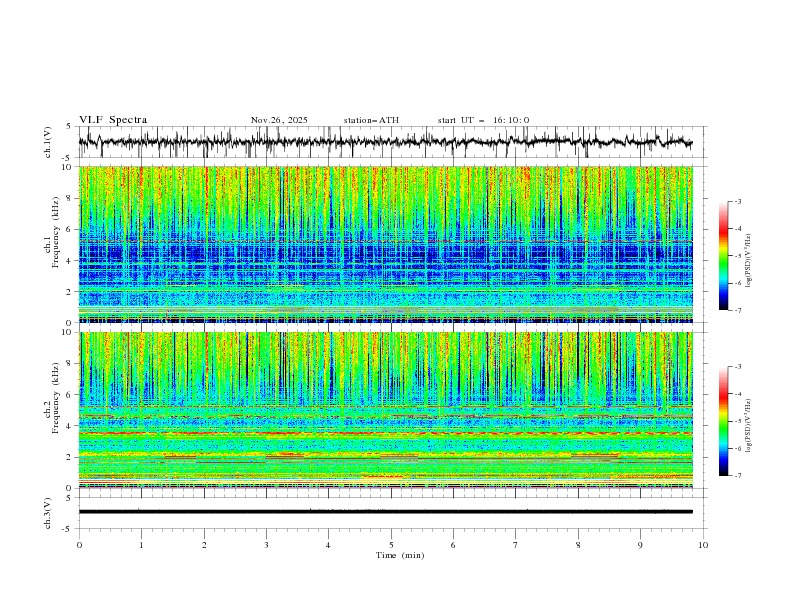Click time axis tick label "3"
The height and width of the screenshot is (612, 792).
(266, 545)
